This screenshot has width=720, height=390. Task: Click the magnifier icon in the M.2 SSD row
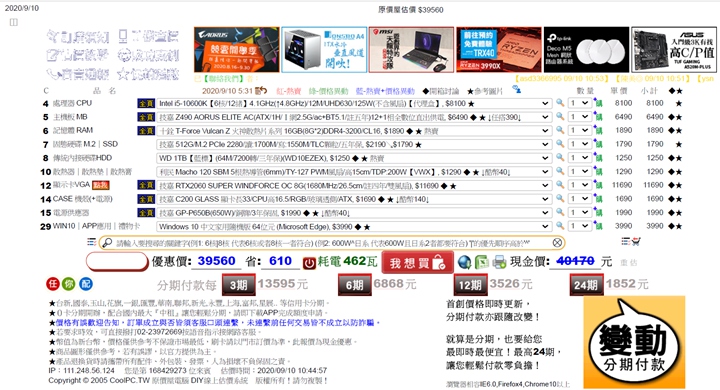coord(560,144)
